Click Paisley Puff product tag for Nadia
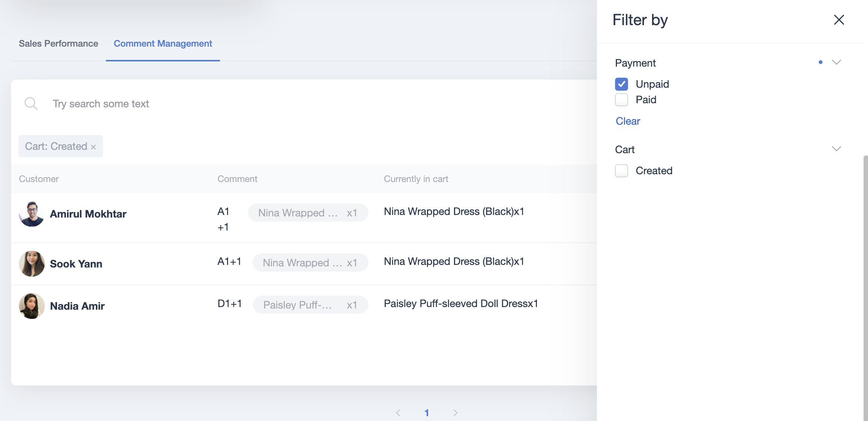 [x=310, y=305]
